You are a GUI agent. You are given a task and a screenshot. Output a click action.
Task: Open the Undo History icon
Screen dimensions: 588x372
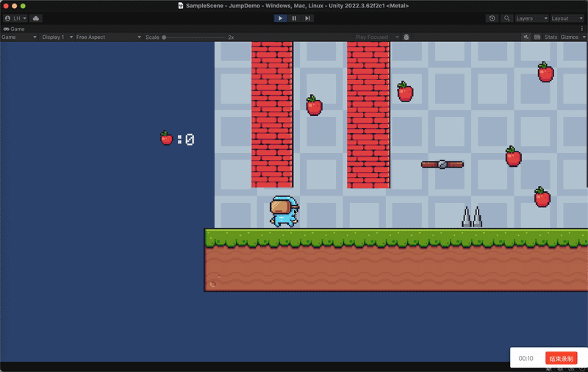pyautogui.click(x=492, y=18)
